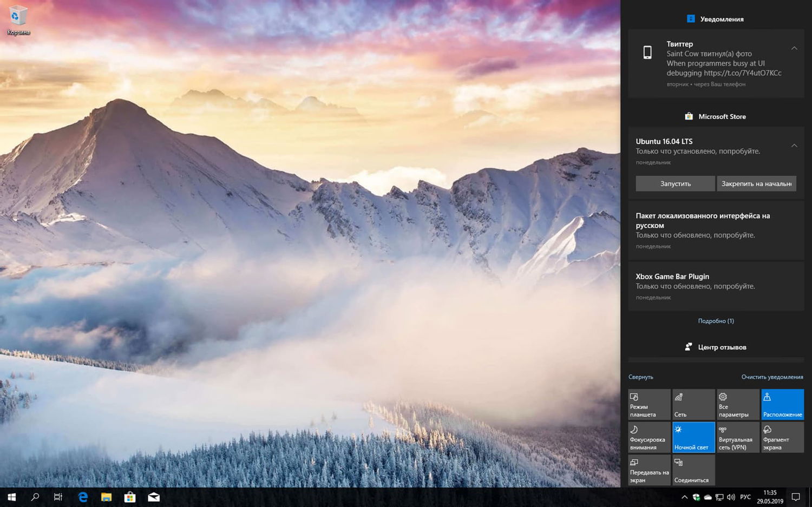The height and width of the screenshot is (507, 812).
Task: Launch Фрагмент экрана screen snip
Action: pyautogui.click(x=782, y=437)
